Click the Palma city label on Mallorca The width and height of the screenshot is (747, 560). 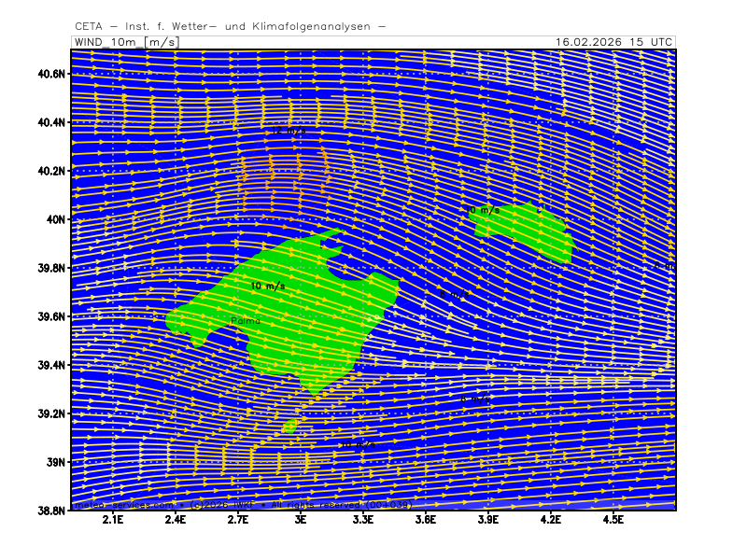click(x=247, y=320)
